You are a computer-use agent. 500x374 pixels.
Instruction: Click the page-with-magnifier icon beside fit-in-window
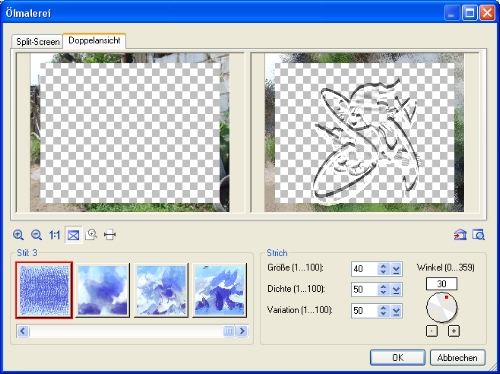[91, 235]
